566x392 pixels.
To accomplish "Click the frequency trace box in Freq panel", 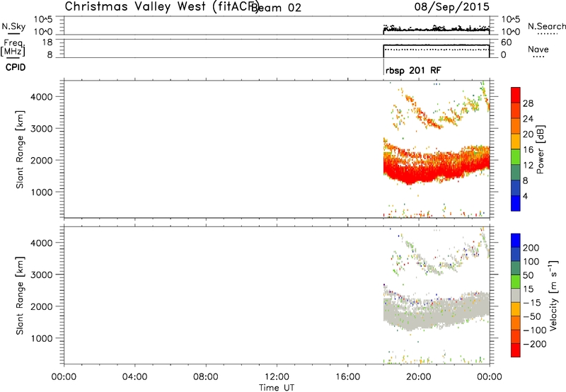I will tap(436, 51).
